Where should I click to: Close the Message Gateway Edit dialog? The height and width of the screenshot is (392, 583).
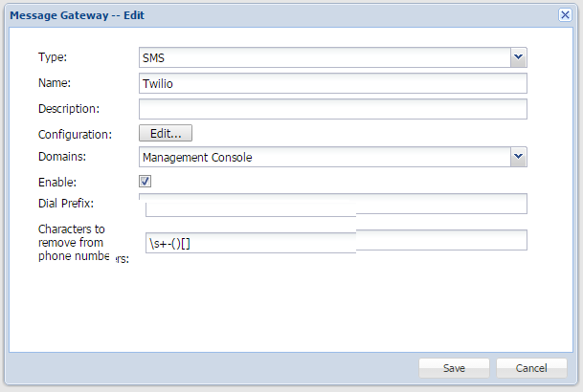coord(565,15)
